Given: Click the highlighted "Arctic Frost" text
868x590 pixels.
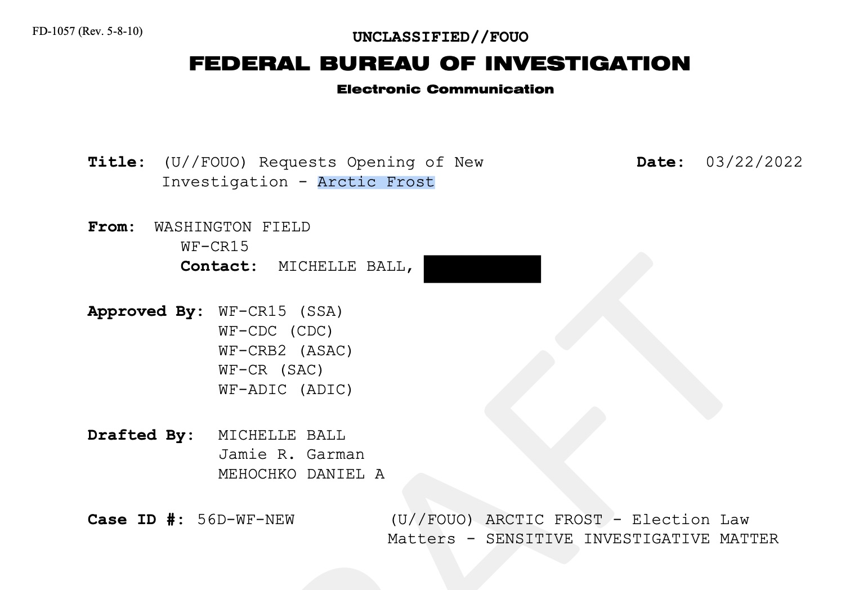Looking at the screenshot, I should pos(375,182).
